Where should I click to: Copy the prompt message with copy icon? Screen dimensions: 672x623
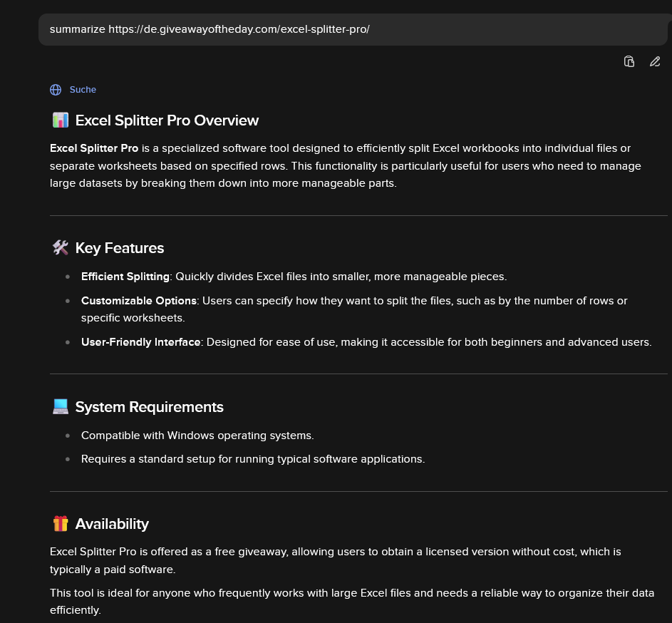[x=629, y=61]
